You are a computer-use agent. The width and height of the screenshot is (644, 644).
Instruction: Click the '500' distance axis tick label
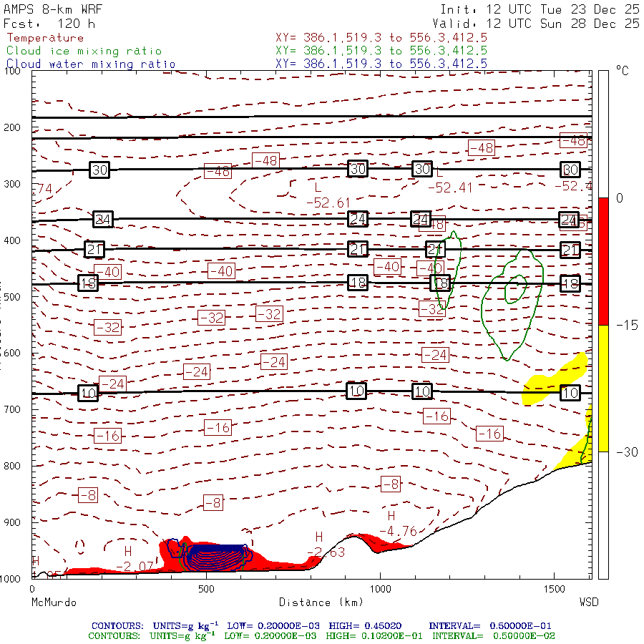206,590
